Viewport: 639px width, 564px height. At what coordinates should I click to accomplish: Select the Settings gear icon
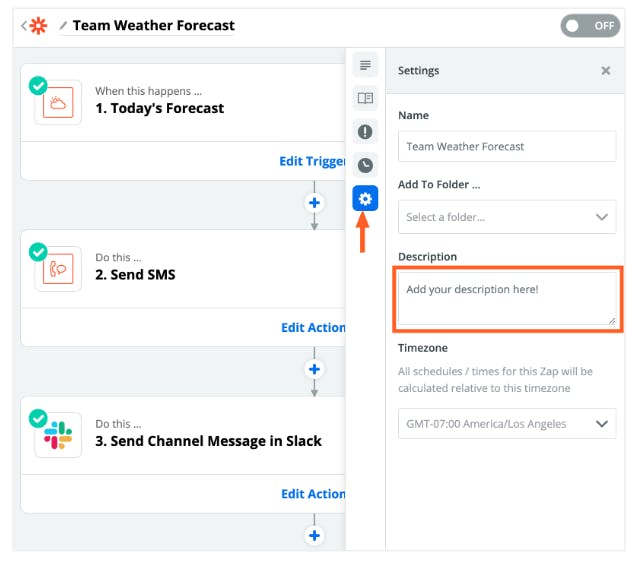(365, 198)
